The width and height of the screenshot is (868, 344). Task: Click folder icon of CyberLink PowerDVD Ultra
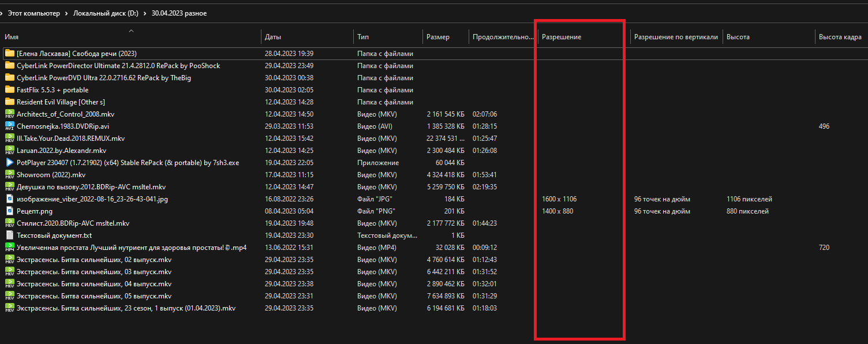[9, 77]
